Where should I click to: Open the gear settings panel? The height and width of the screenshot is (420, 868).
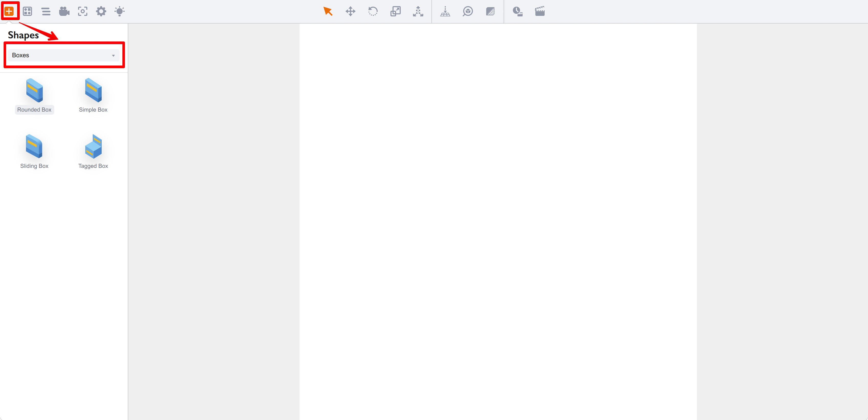101,12
